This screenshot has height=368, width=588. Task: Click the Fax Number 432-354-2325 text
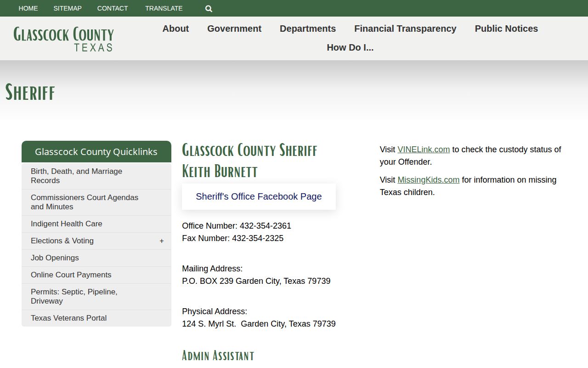233,238
